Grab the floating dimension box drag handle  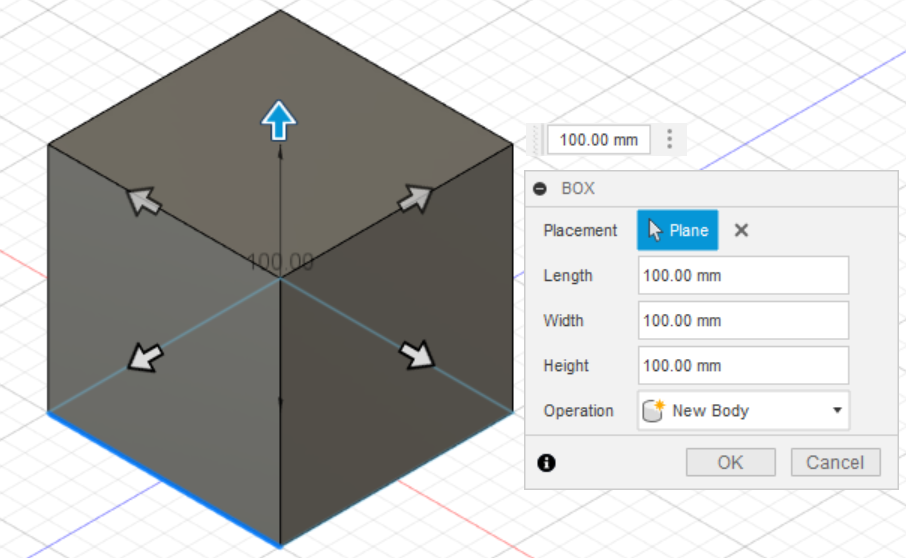coord(536,140)
